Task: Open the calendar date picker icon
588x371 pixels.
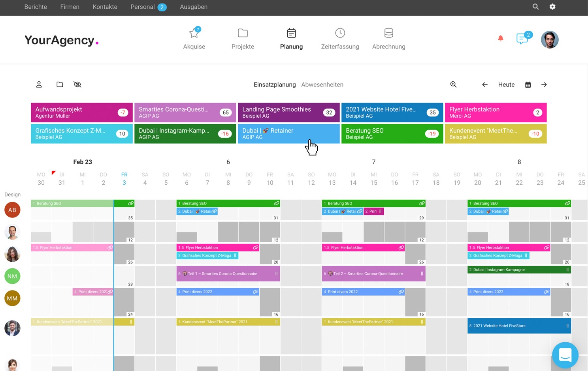Action: pos(528,85)
